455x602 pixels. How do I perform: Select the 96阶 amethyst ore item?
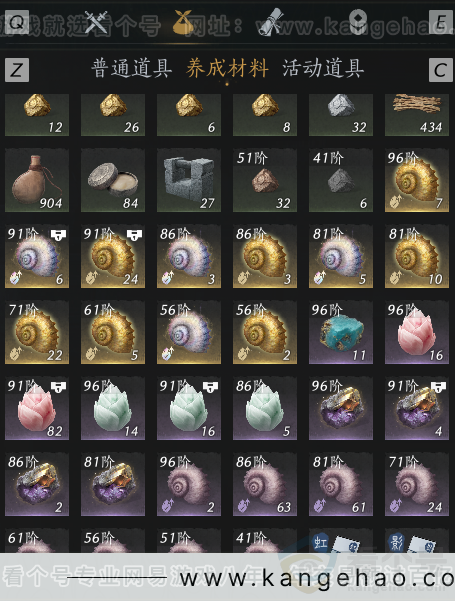341,408
